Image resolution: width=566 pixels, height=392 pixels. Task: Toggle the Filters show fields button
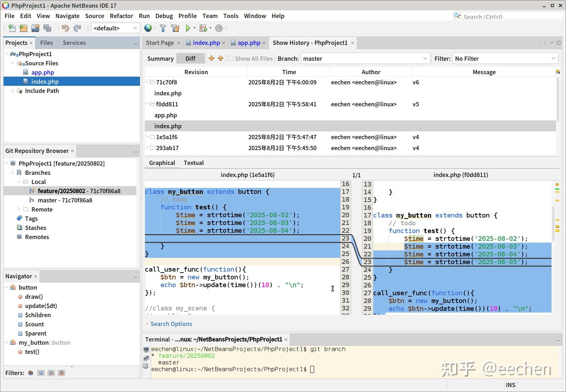(x=41, y=373)
